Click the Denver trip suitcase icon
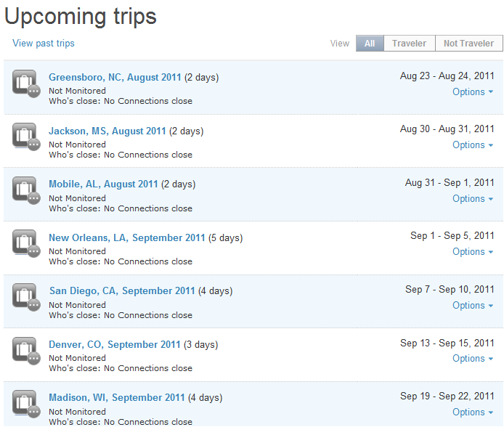Viewport: 504px width, 427px height. [25, 351]
